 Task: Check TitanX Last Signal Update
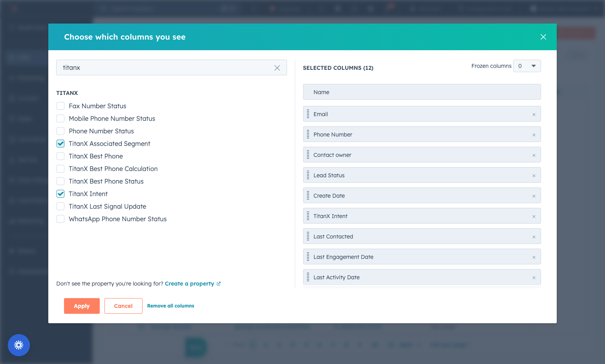pyautogui.click(x=60, y=206)
